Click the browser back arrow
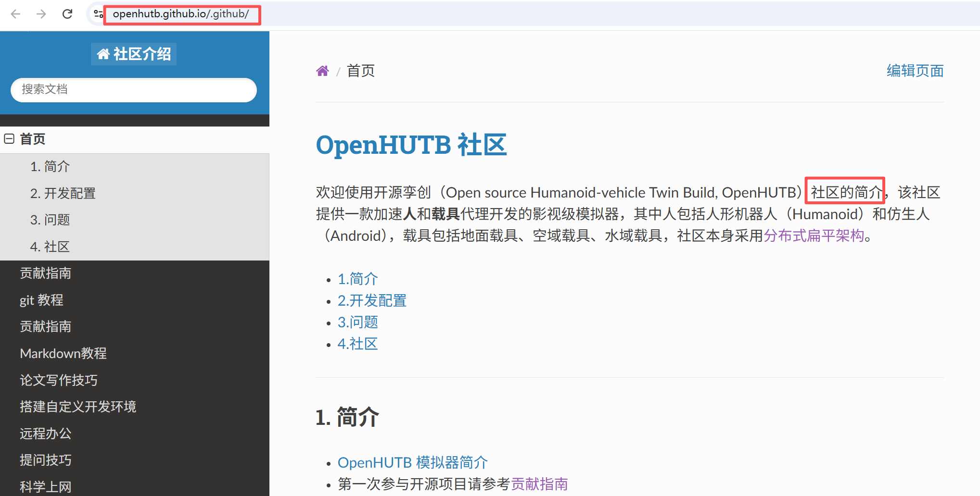 point(15,14)
